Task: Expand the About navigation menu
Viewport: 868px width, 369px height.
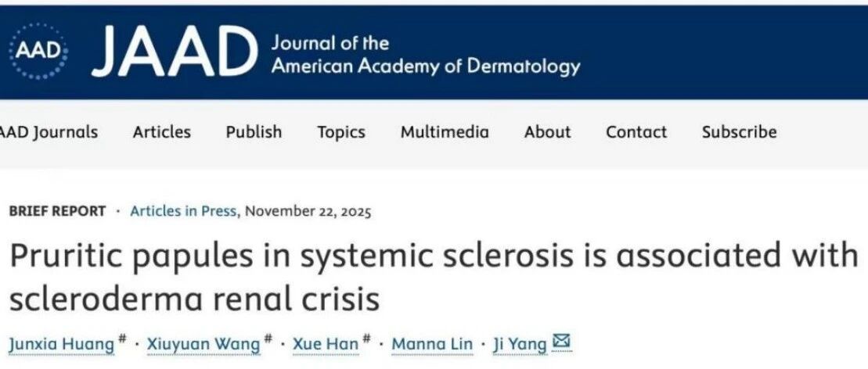Action: click(547, 132)
